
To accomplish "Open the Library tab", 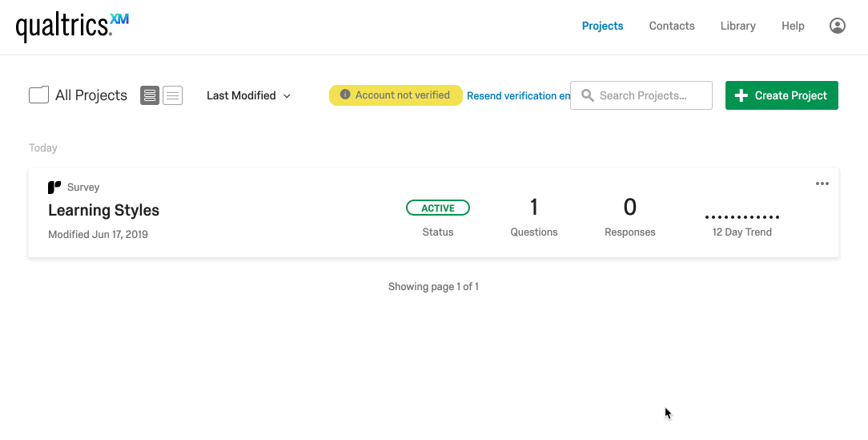I will pos(737,26).
